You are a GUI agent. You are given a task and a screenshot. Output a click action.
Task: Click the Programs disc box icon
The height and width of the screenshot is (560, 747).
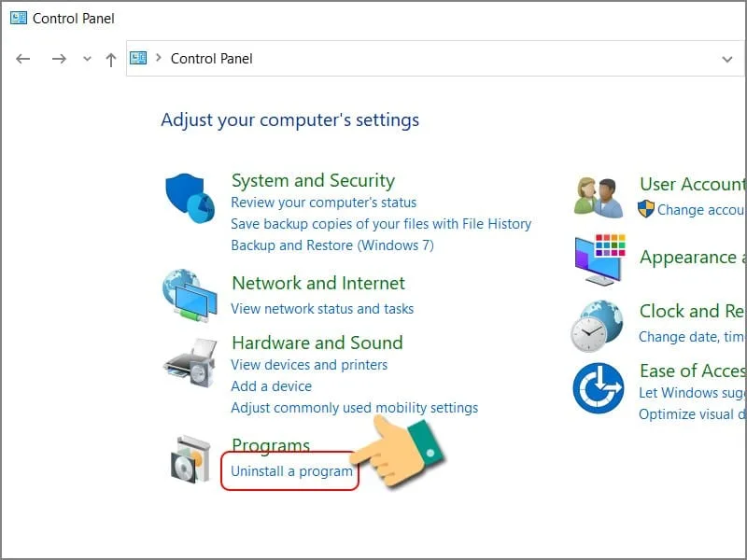pyautogui.click(x=191, y=458)
